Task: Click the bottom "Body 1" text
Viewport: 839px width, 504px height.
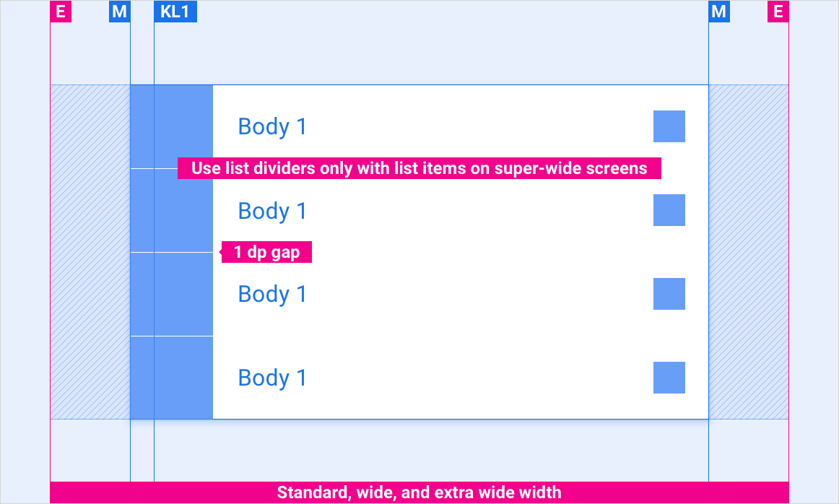Action: tap(272, 378)
